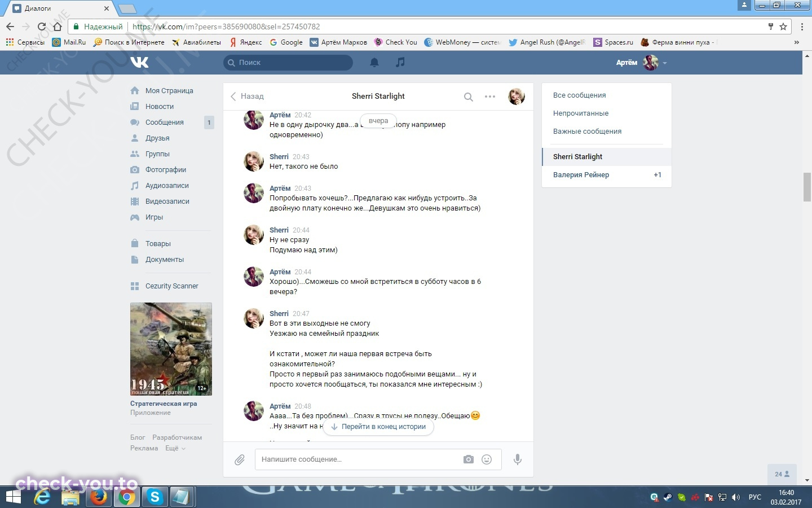
Task: Click browser address bar URL
Action: pos(226,27)
